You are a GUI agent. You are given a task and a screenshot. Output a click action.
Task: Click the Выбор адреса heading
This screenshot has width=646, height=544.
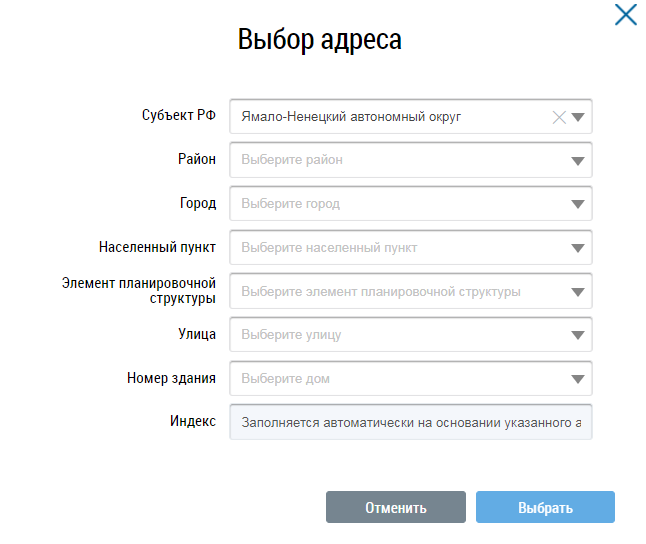click(x=320, y=40)
